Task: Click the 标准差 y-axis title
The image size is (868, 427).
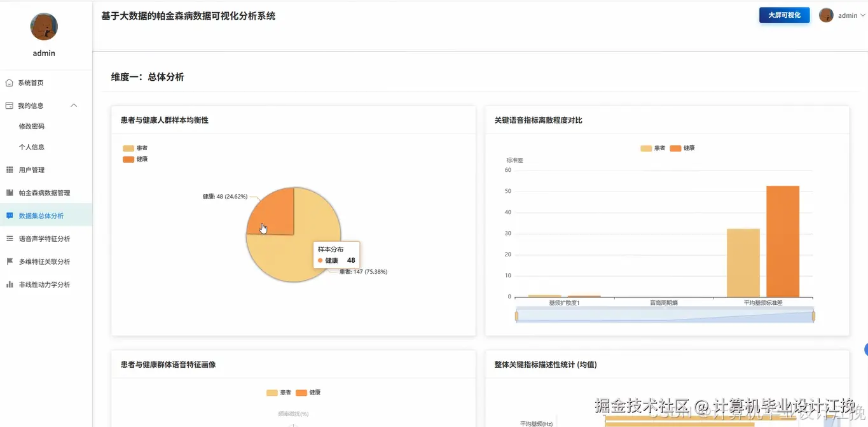Action: (x=514, y=160)
